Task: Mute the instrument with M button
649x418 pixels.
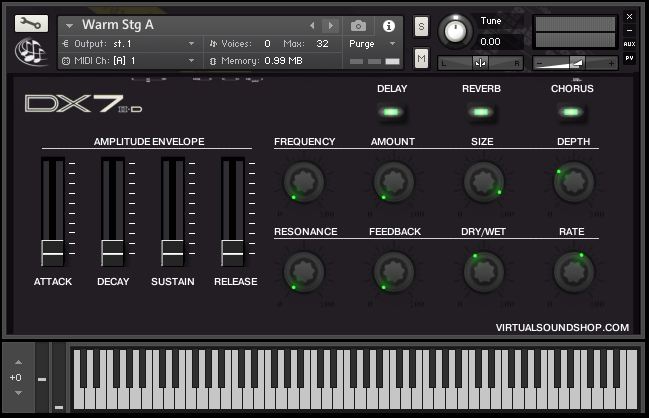Action: pos(421,59)
